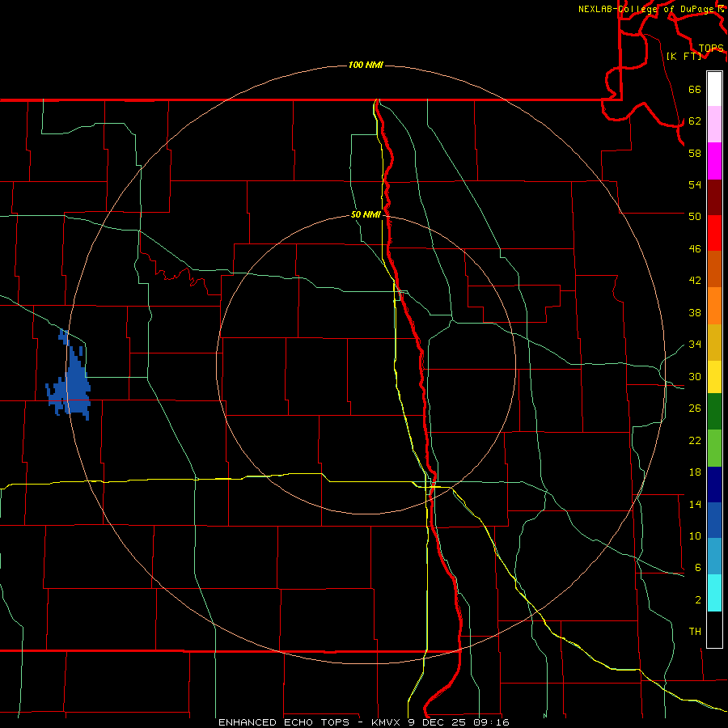Click the "KMVX" radar site identifier
Viewport: 728px width, 728px height.
[385, 722]
